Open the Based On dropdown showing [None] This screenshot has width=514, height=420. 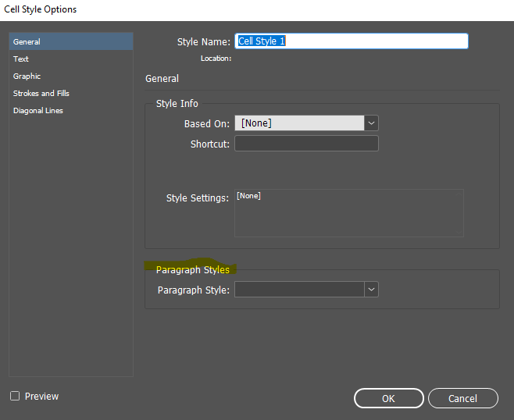coord(299,123)
